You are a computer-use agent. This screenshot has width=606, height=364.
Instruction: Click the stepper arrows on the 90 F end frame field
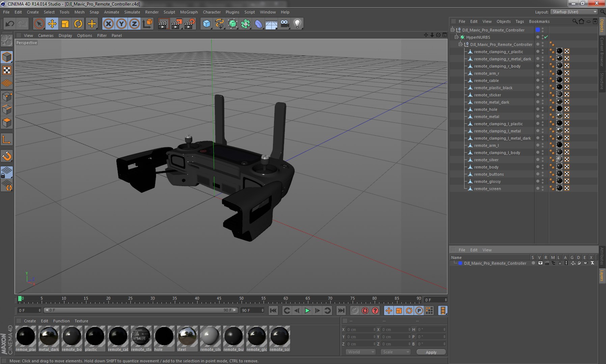pyautogui.click(x=262, y=310)
